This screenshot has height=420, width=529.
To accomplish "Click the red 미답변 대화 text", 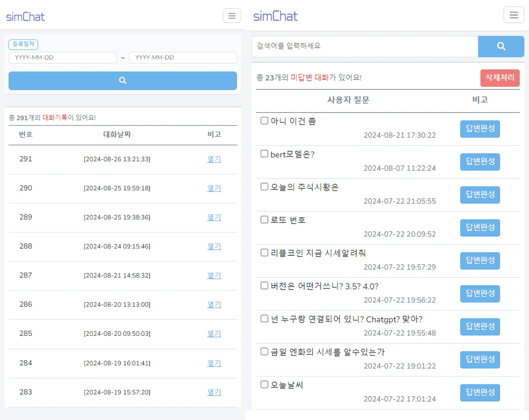I will click(309, 77).
